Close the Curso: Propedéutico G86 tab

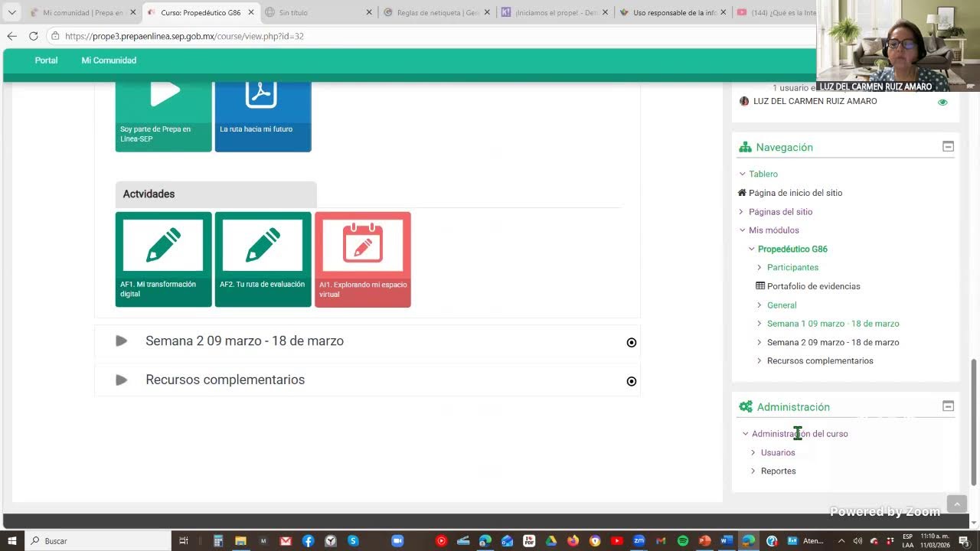pos(250,13)
